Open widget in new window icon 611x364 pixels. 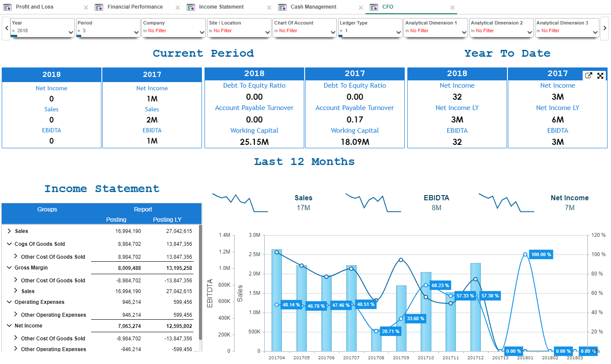point(589,76)
